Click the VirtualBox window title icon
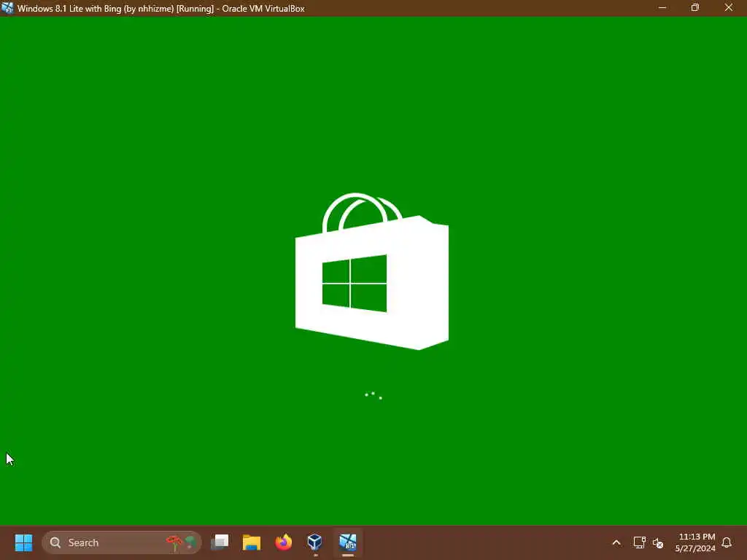The image size is (747, 560). [7, 8]
